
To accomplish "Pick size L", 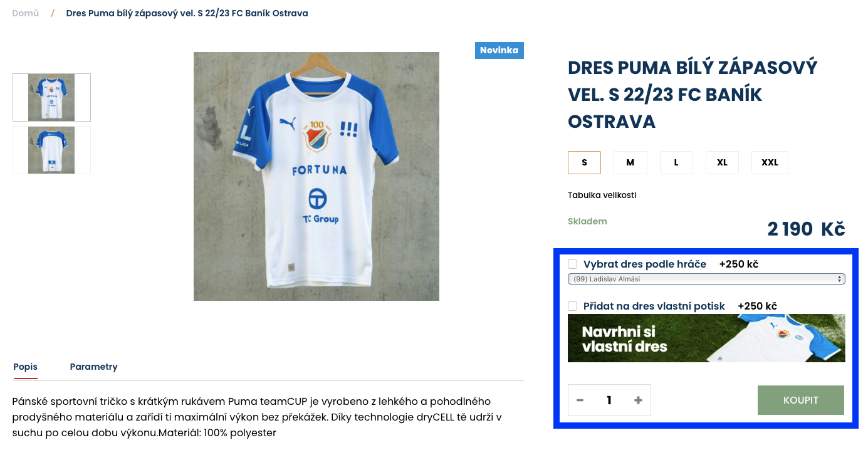I will (x=676, y=162).
